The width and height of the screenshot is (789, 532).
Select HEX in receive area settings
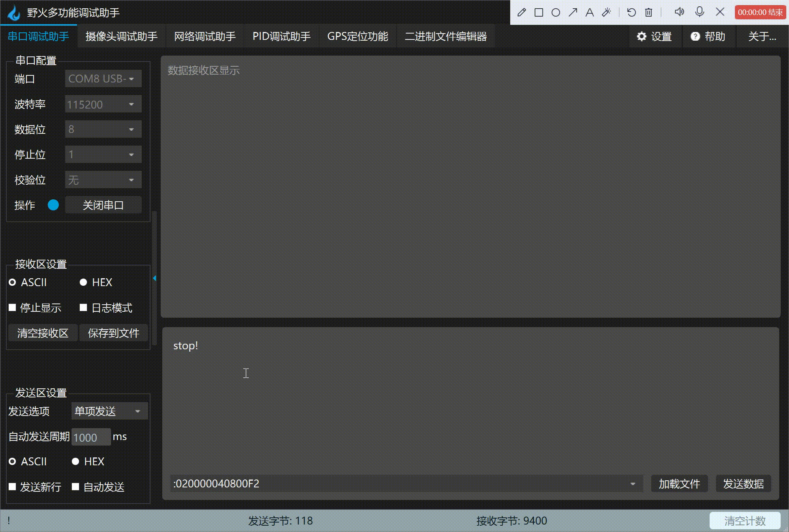pyautogui.click(x=83, y=282)
